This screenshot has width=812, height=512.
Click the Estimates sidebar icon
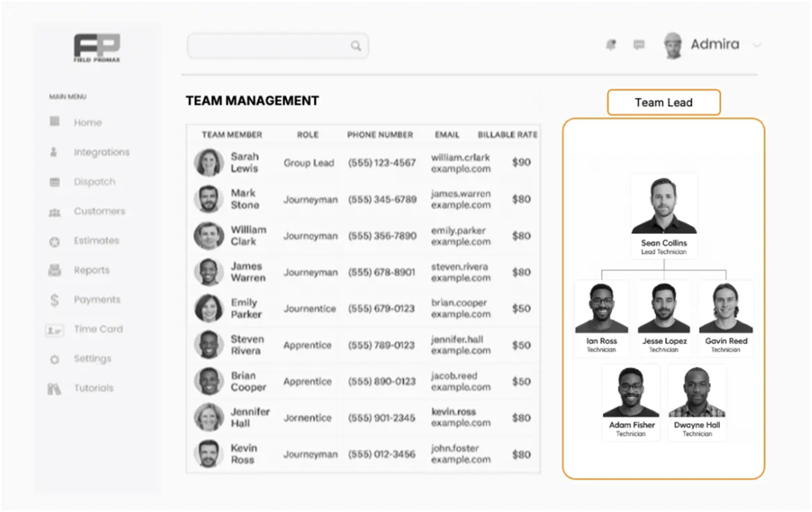pos(55,241)
